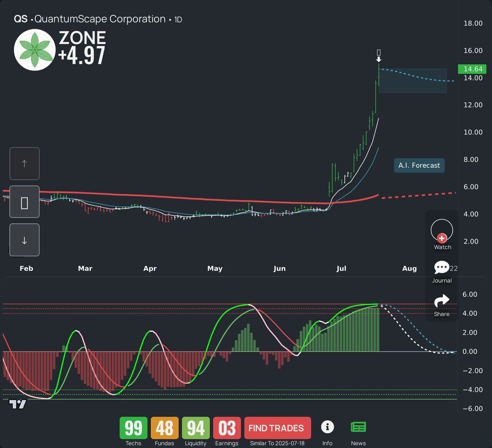Open the Journal comments
Viewport: 492px width, 448px height.
point(441,272)
